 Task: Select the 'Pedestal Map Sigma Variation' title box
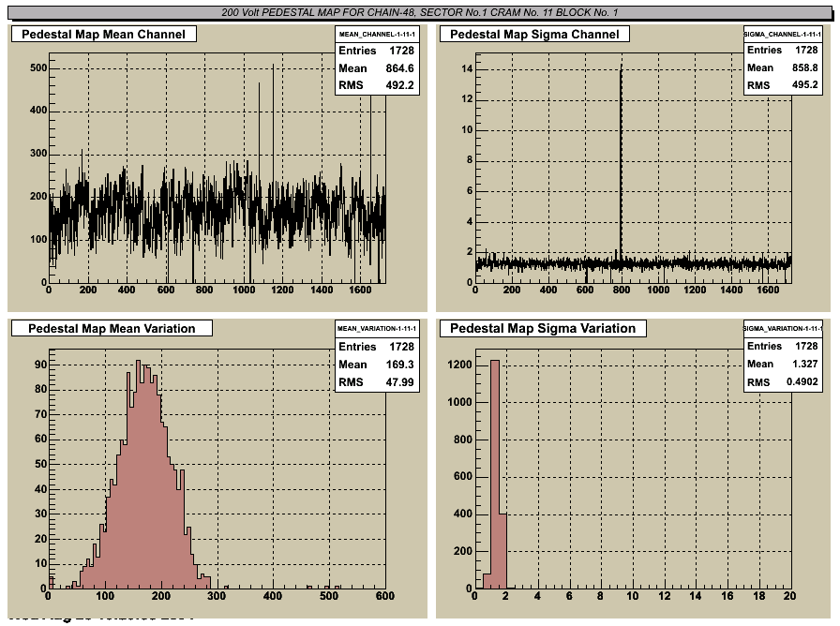(543, 328)
